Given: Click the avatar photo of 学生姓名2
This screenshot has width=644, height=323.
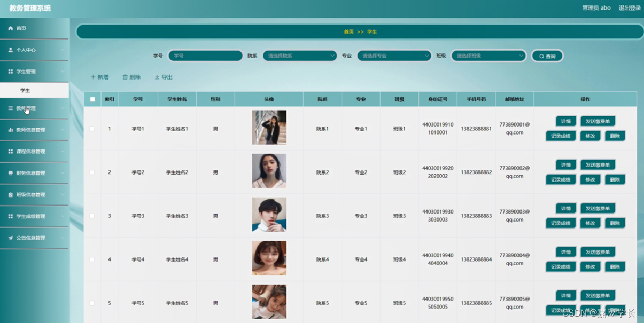Looking at the screenshot, I should [269, 171].
